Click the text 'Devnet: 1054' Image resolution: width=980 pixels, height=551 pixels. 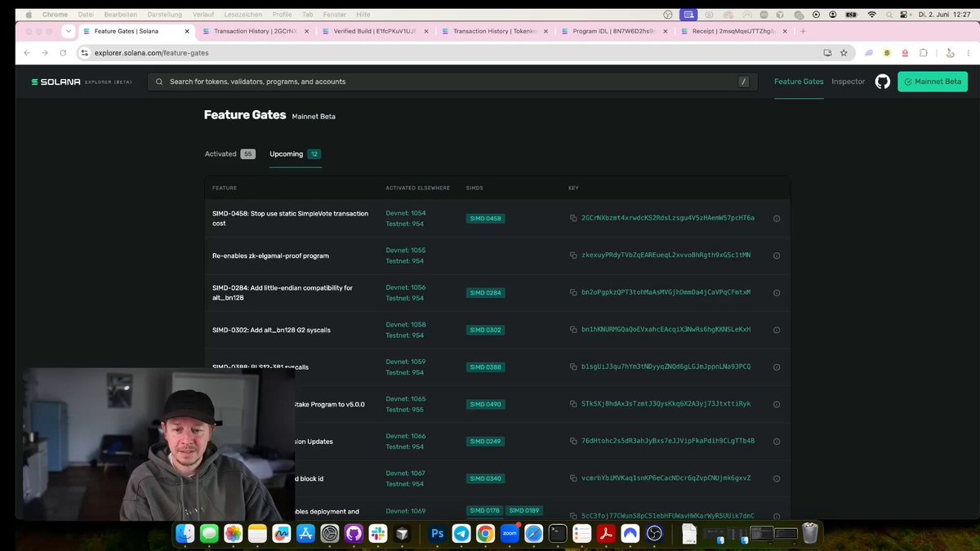(406, 213)
